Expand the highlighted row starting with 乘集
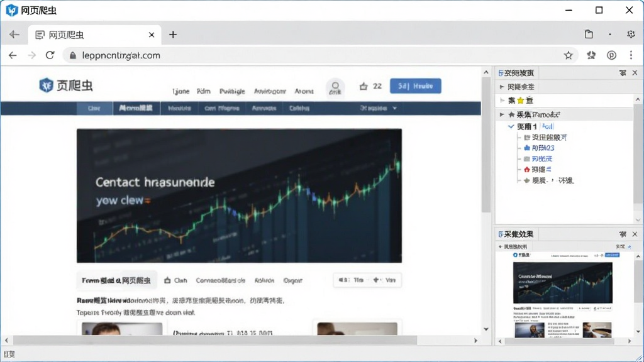 coord(501,114)
